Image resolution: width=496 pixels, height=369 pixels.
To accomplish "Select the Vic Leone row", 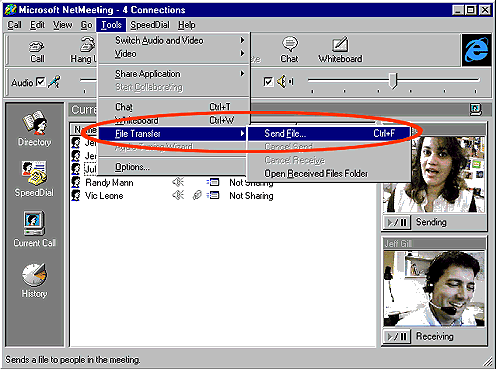I will click(223, 196).
